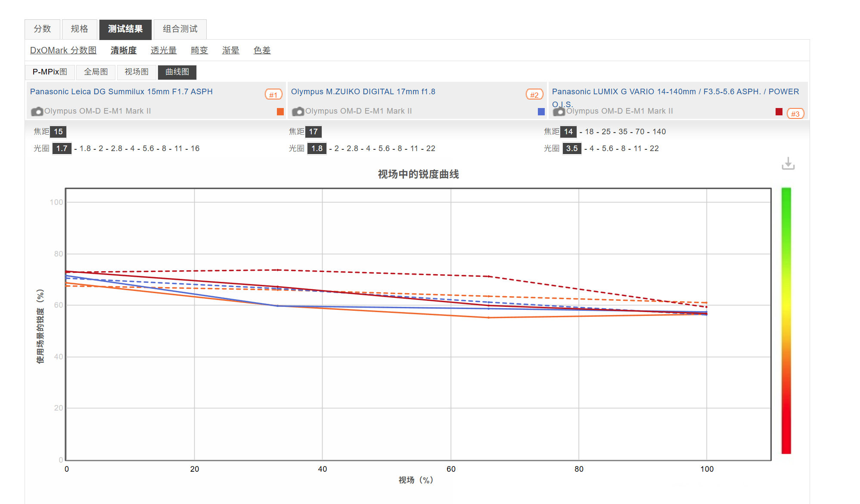
Task: Click camera icon under Olympus 17mm f1.8 lens
Action: click(298, 111)
